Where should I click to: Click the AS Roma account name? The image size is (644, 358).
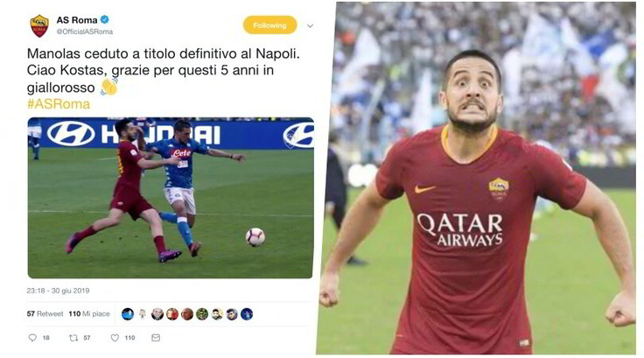point(77,20)
